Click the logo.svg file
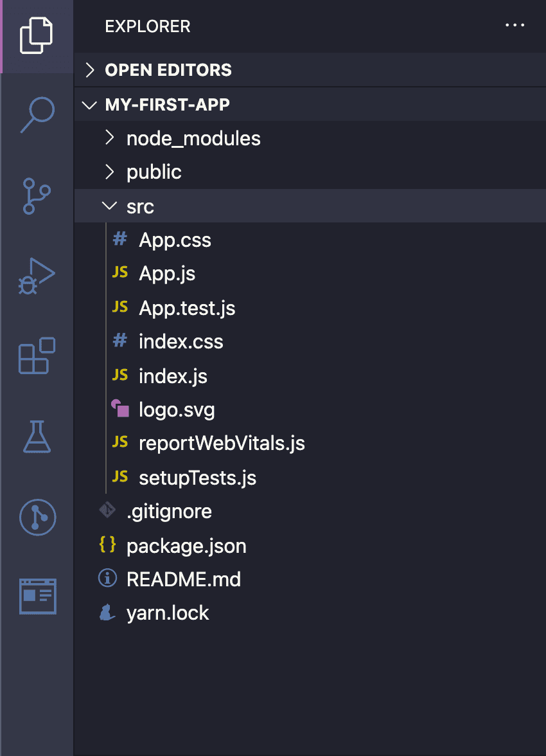 click(x=177, y=410)
